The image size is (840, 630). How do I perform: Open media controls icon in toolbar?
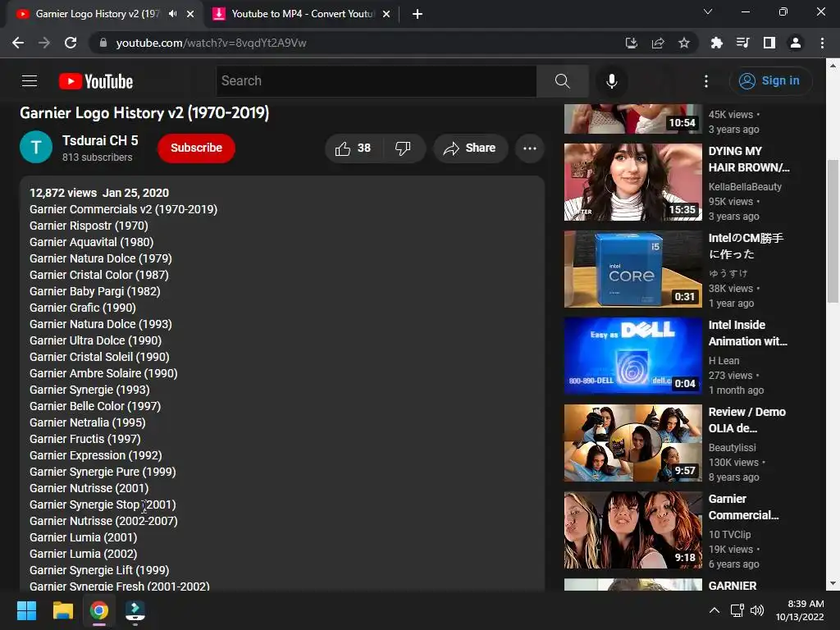point(742,43)
